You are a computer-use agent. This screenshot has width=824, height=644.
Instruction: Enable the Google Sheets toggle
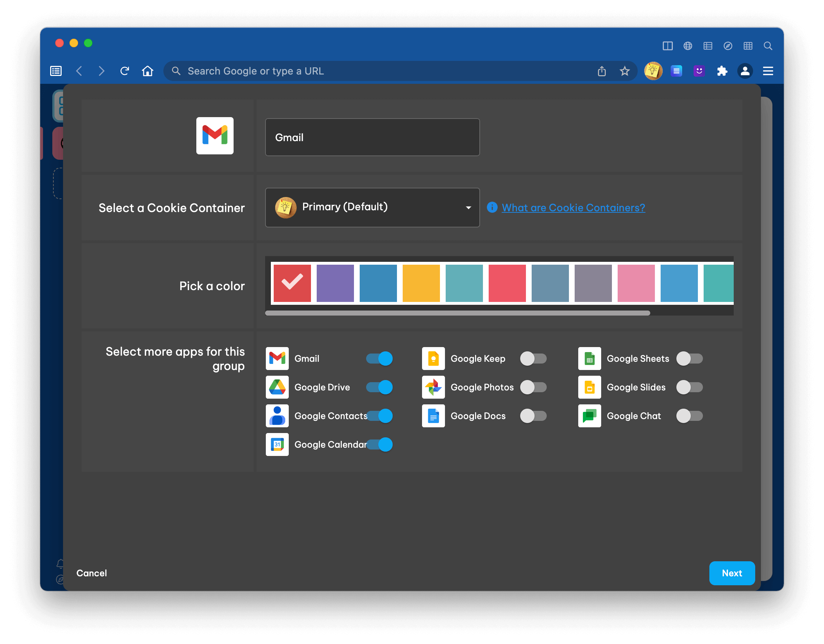689,359
